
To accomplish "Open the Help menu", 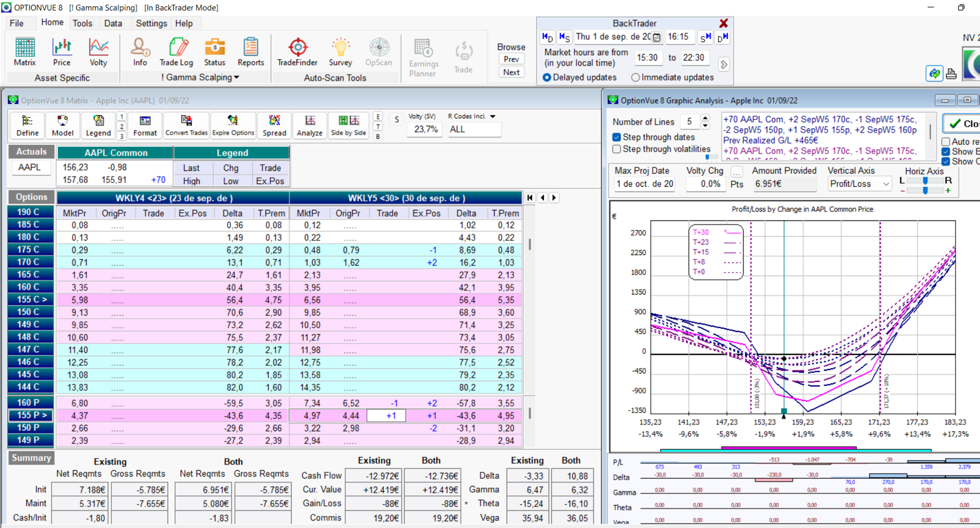I will [x=184, y=23].
